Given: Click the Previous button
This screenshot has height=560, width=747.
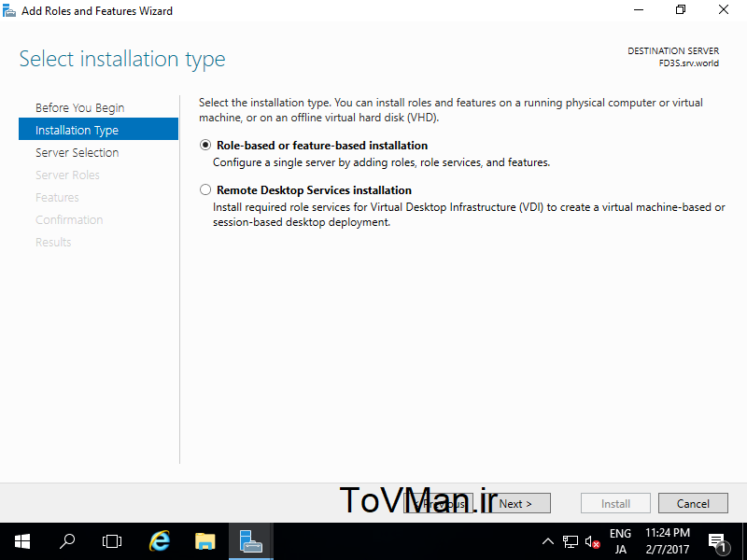Looking at the screenshot, I should (x=438, y=503).
